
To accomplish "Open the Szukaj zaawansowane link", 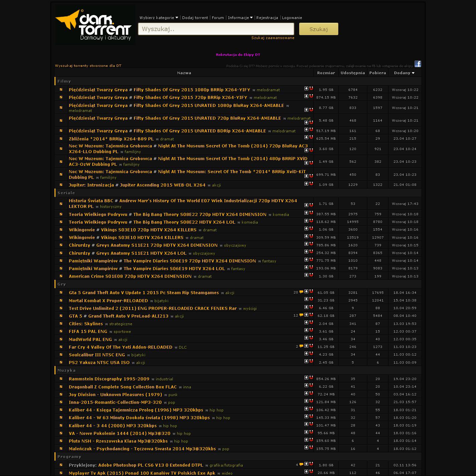I will pos(273,38).
